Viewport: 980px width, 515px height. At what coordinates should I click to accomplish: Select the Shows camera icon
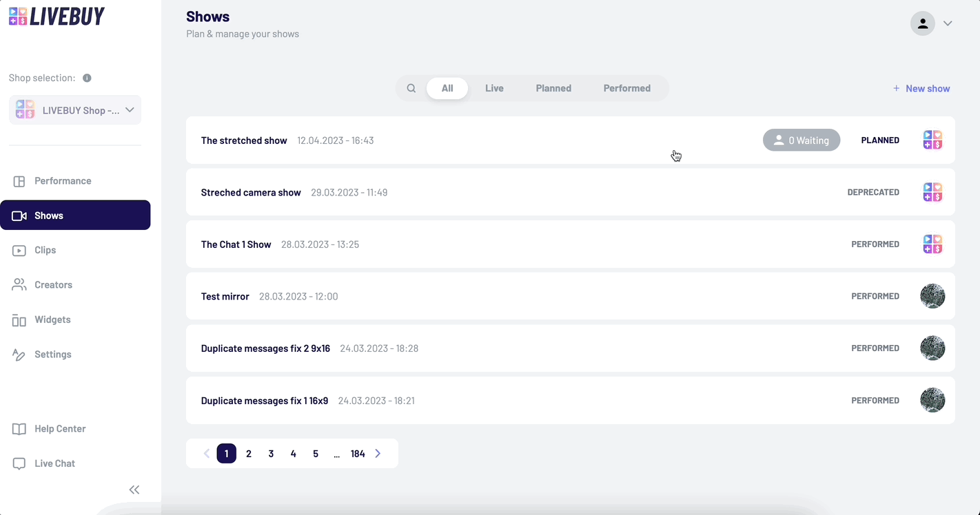pyautogui.click(x=19, y=215)
